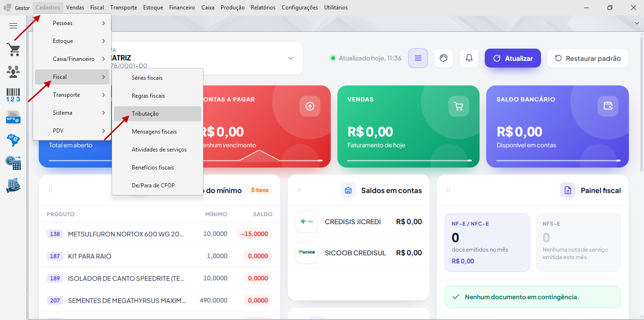
Task: Open the cash register hand sidebar icon
Action: pyautogui.click(x=13, y=185)
